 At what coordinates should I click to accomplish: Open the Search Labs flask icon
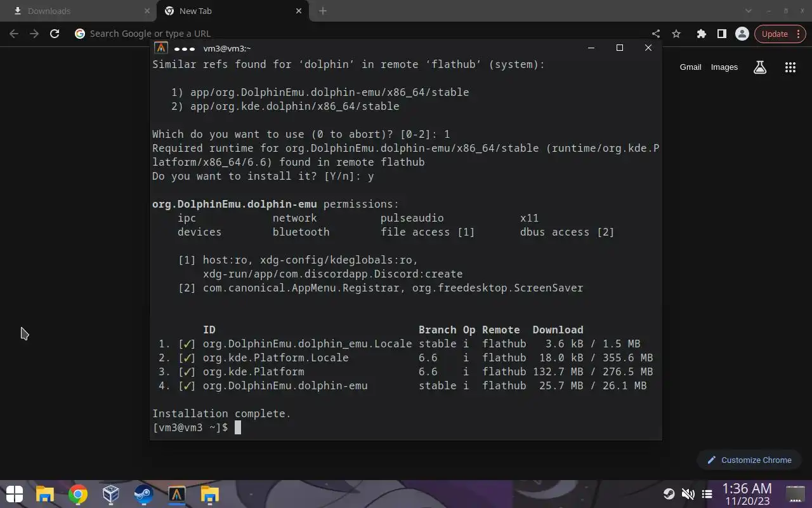tap(760, 67)
